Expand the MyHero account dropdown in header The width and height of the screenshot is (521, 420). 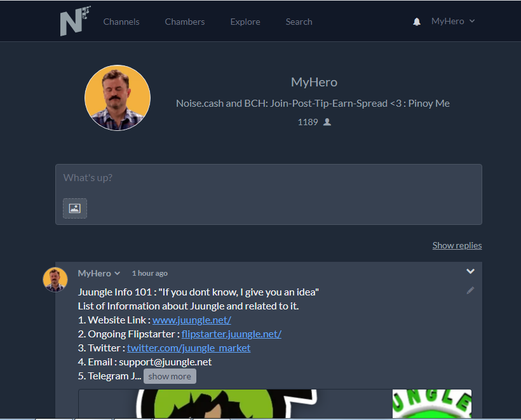point(453,21)
